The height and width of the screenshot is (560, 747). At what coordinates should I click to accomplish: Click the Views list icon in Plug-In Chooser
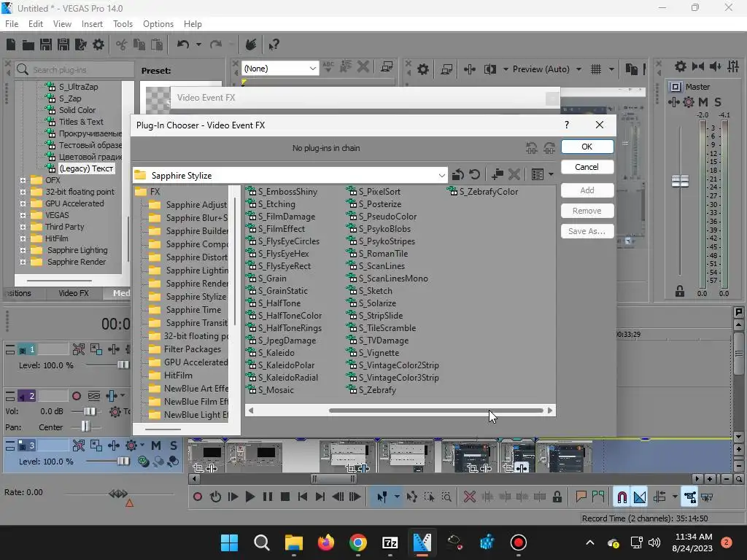pyautogui.click(x=538, y=175)
